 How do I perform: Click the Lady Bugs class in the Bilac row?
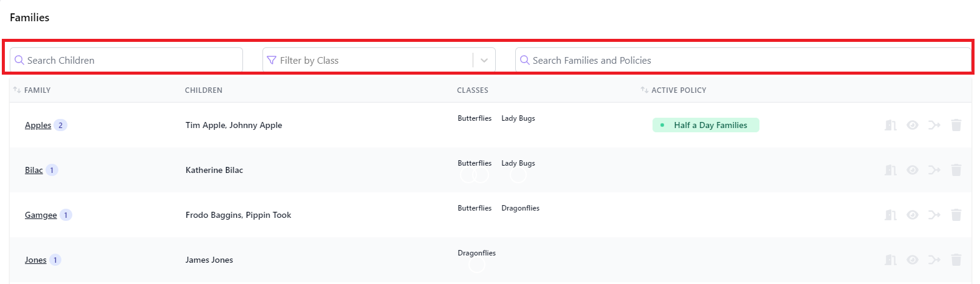pyautogui.click(x=518, y=163)
